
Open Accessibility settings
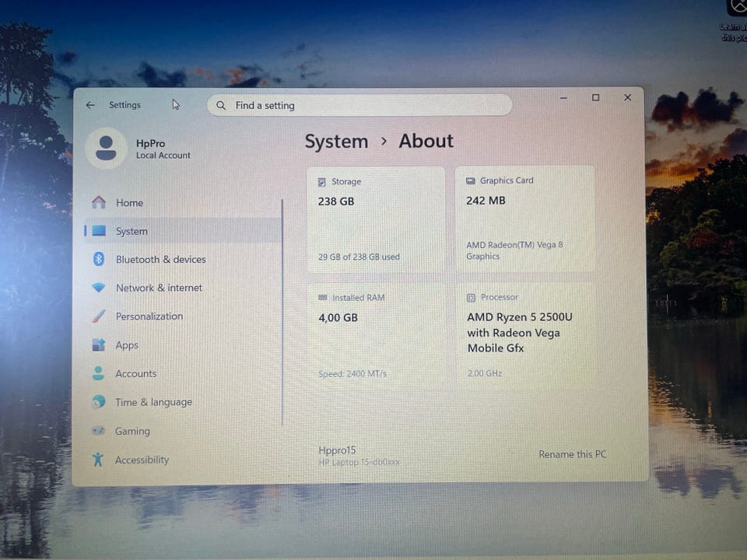(183, 460)
